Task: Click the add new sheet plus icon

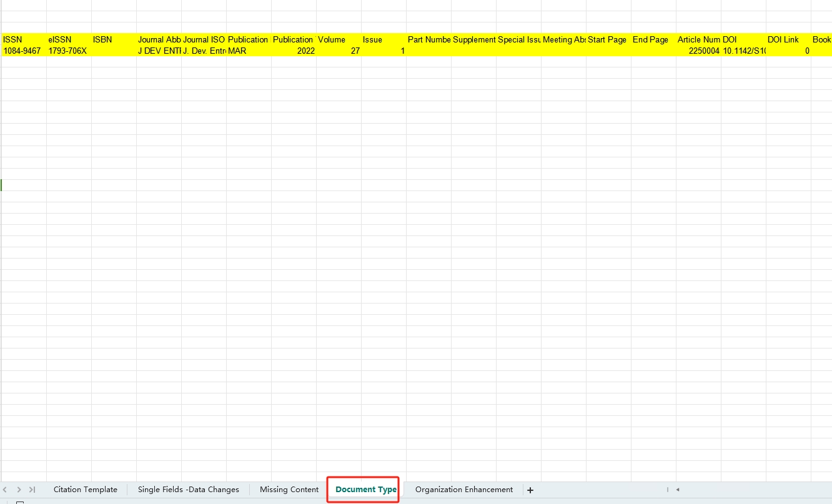Action: (x=530, y=490)
